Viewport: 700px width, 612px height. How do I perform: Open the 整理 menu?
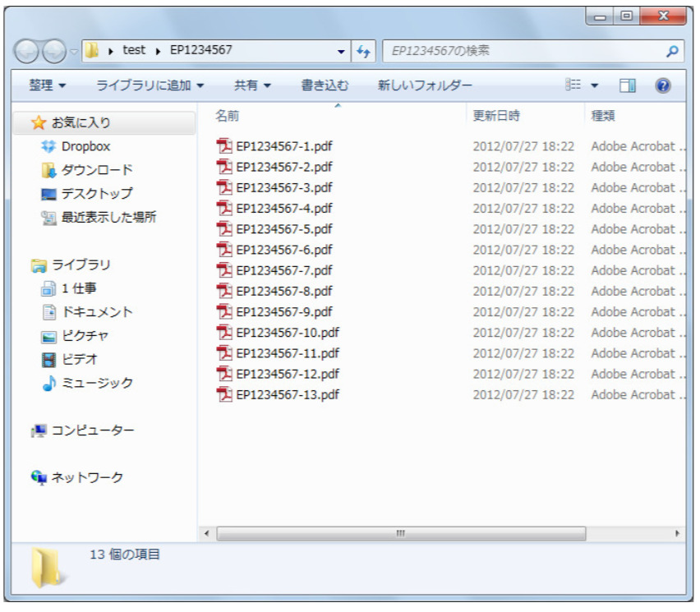[x=48, y=85]
